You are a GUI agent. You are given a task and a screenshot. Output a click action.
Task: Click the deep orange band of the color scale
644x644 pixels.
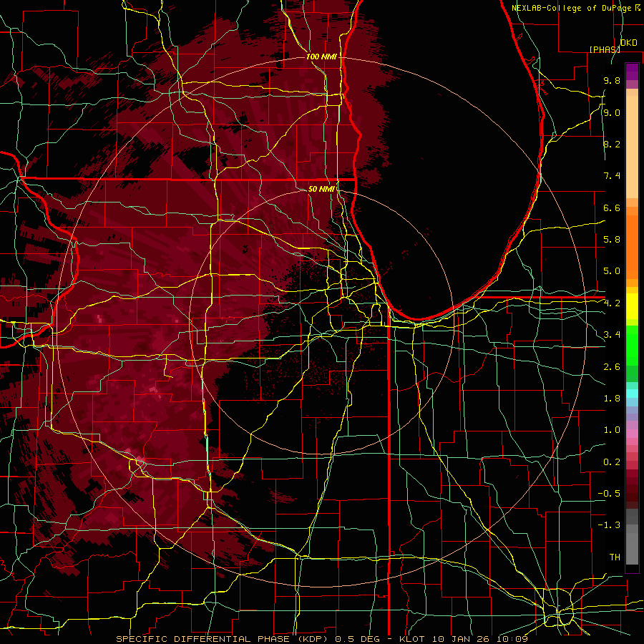632,246
